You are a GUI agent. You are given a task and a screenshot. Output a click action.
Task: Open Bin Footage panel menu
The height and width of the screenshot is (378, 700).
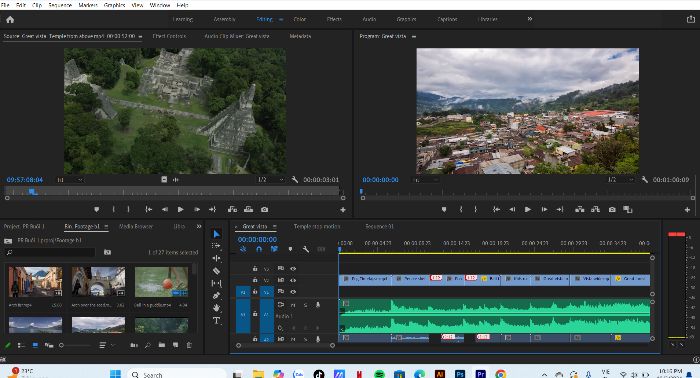106,227
